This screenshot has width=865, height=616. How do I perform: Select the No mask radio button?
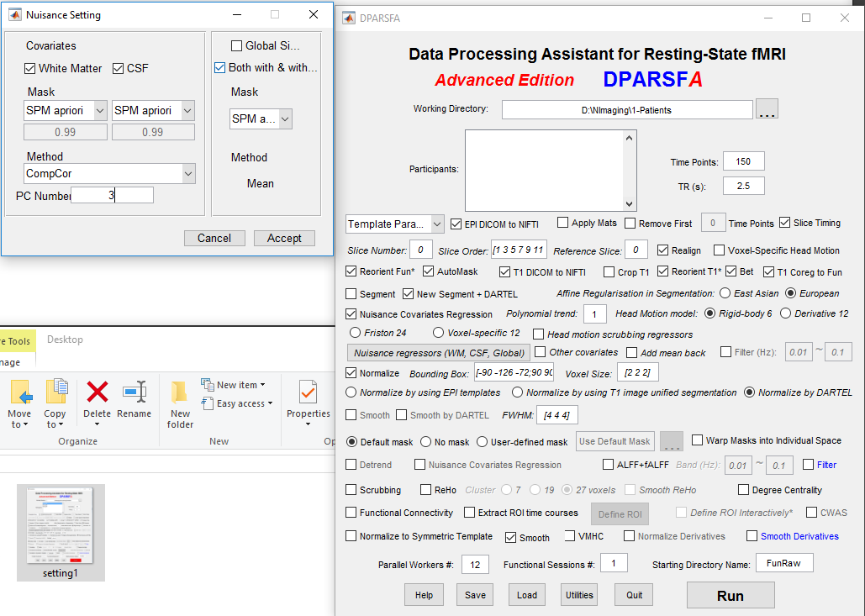[x=426, y=442]
